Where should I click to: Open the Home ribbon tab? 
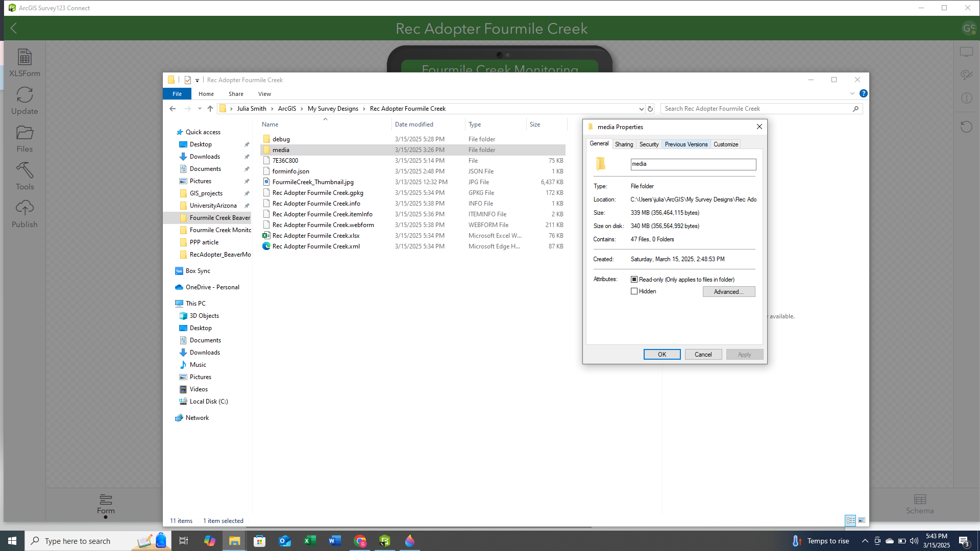[206, 94]
